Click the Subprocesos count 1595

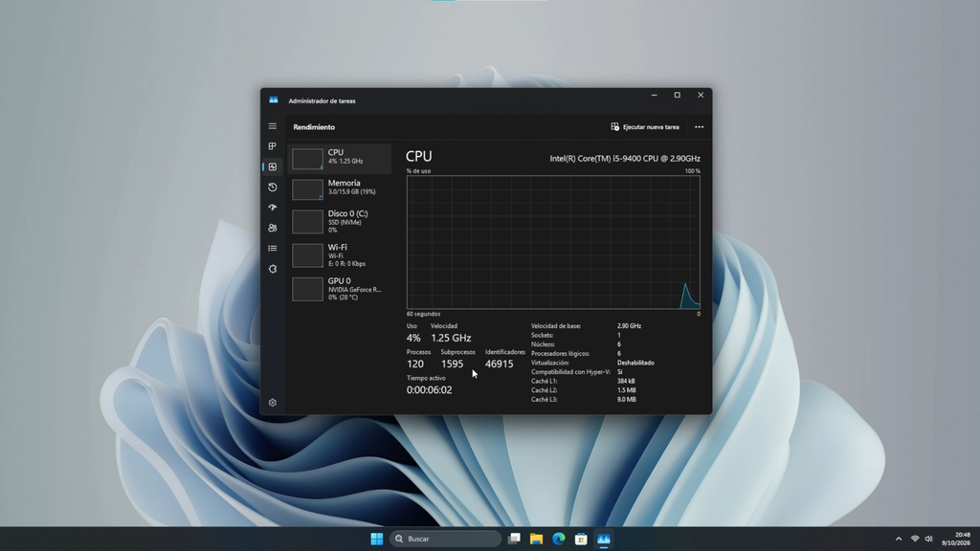452,364
